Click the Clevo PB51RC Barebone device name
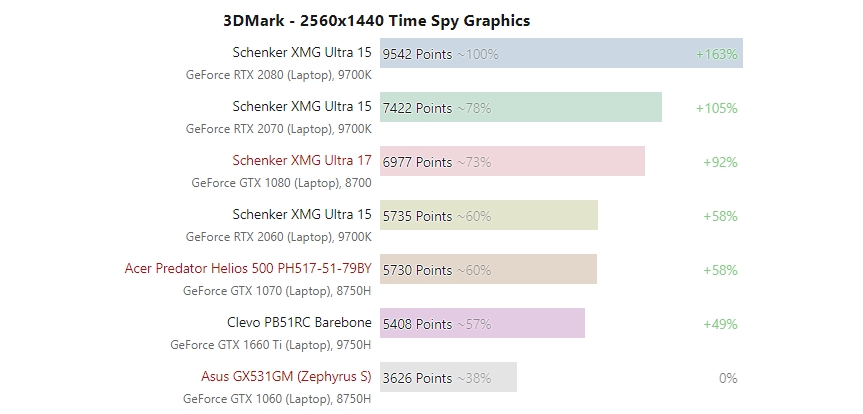This screenshot has height=414, width=863. [x=299, y=322]
